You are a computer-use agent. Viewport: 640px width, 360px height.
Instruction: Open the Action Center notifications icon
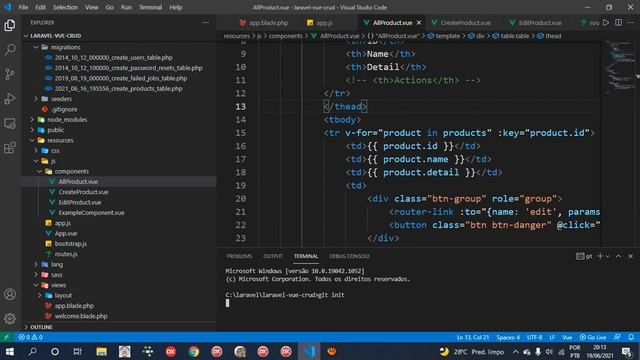click(627, 351)
